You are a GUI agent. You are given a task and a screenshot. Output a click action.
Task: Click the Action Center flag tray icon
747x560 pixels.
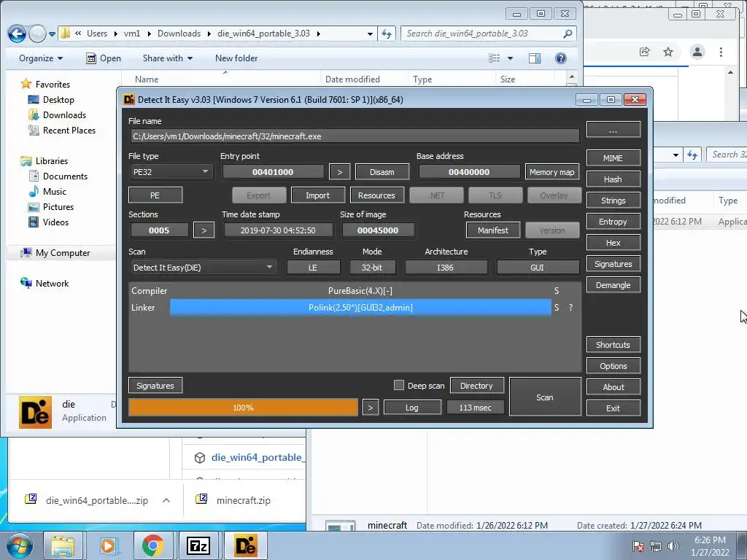[x=638, y=545]
